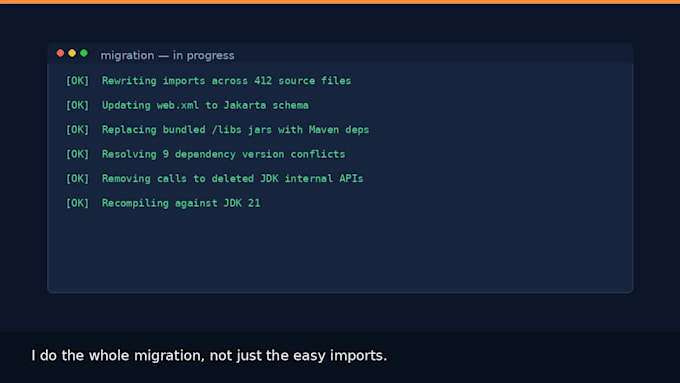
Task: Select 'Rewriting imports across 412 source files' line
Action: coord(226,81)
